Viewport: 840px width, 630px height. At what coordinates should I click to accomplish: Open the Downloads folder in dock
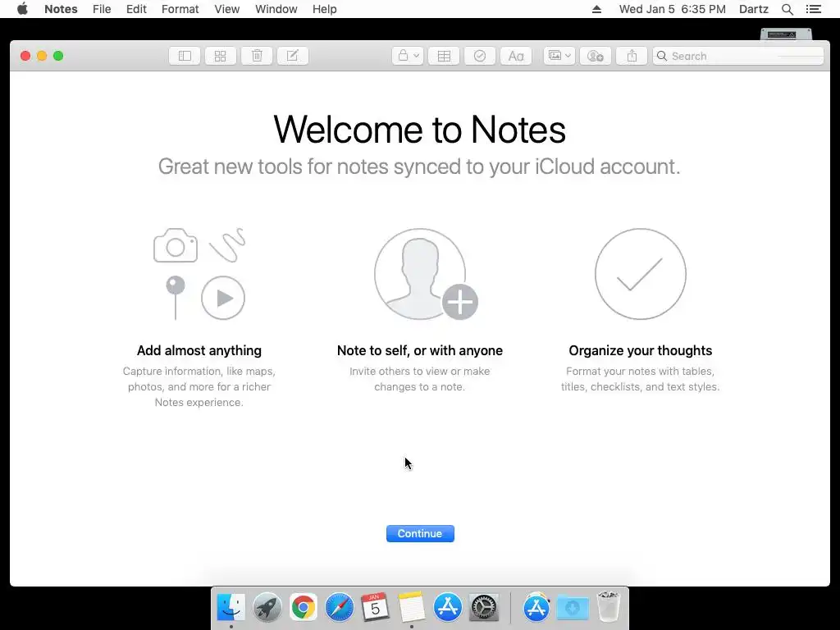tap(572, 608)
